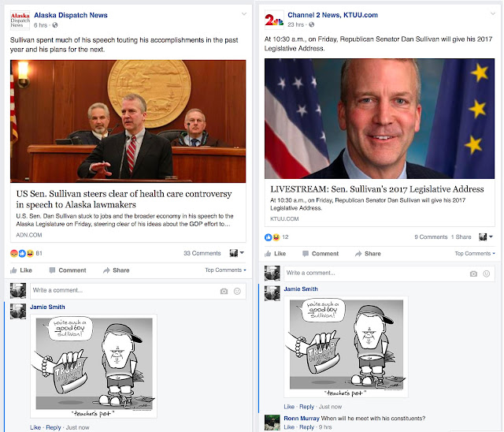Like Ronn Murray's comment
Image resolution: width=504 pixels, height=432 pixels.
(x=289, y=427)
